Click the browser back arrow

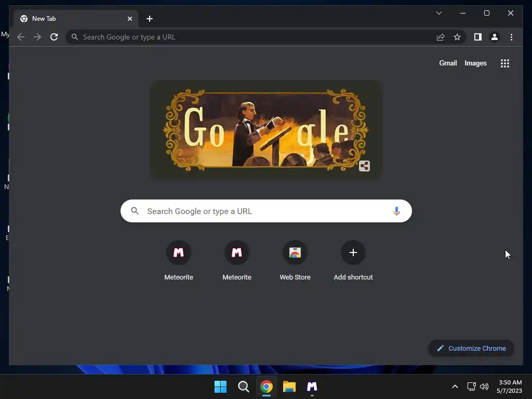point(21,37)
